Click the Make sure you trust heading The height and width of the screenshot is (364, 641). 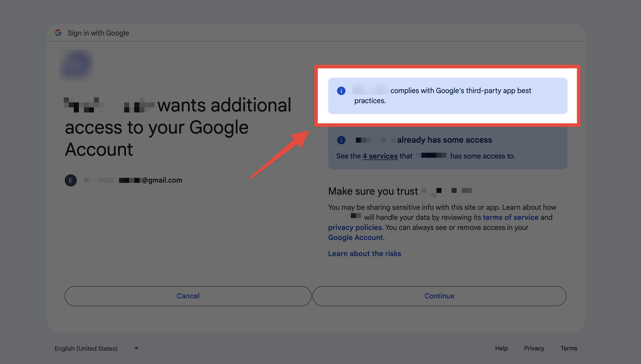click(400, 191)
